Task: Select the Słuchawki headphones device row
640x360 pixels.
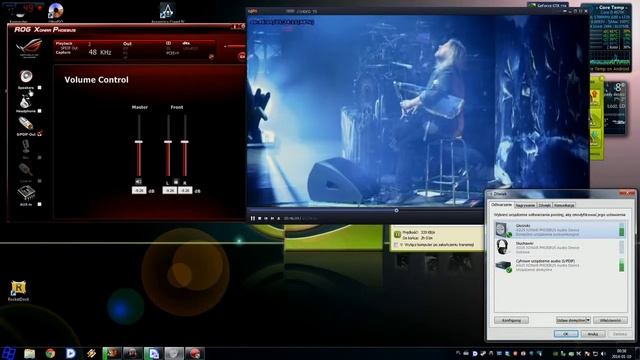Action: pyautogui.click(x=560, y=247)
